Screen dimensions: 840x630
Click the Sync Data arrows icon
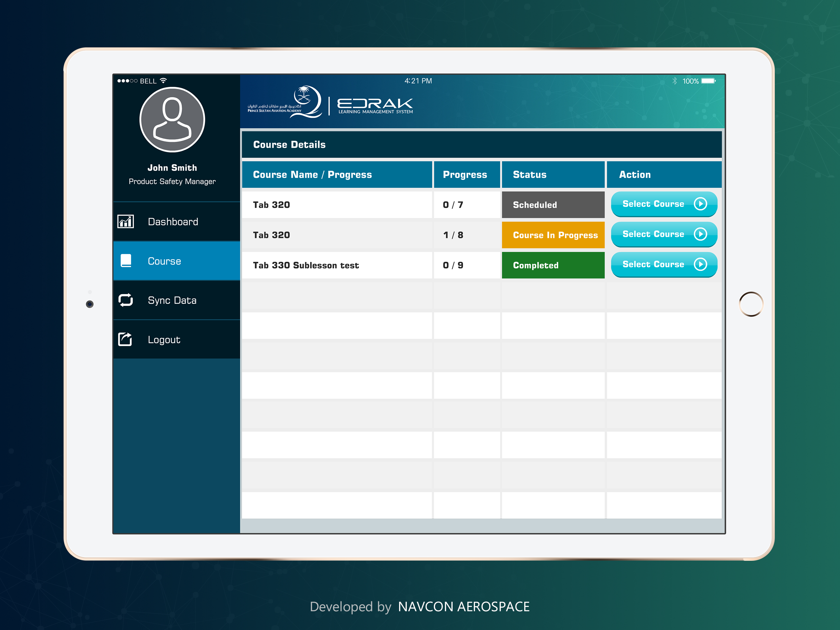coord(126,300)
